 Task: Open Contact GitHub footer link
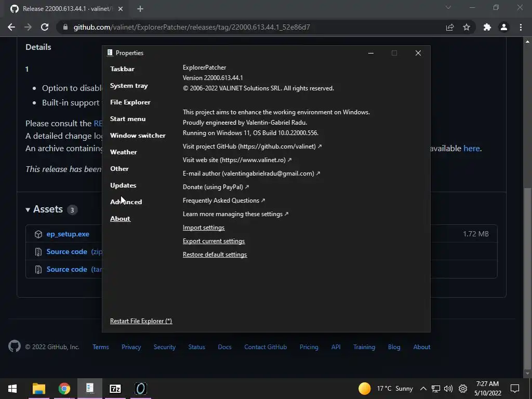(x=265, y=347)
